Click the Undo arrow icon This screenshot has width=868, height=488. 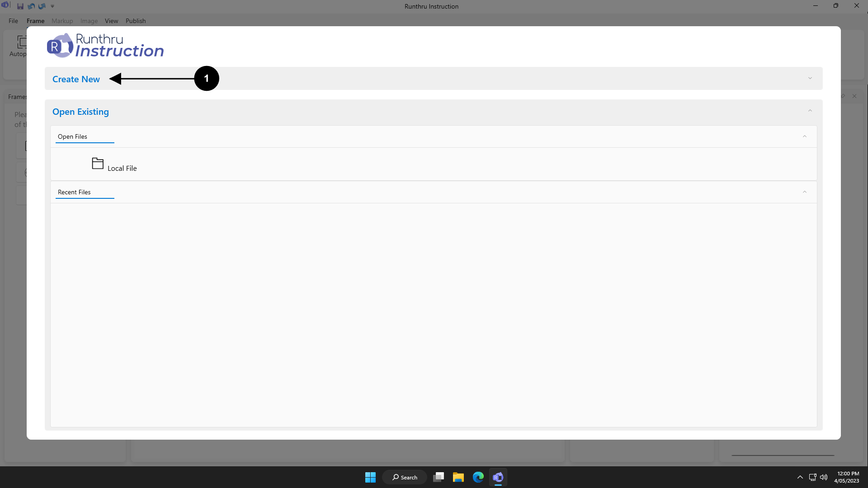coord(31,6)
